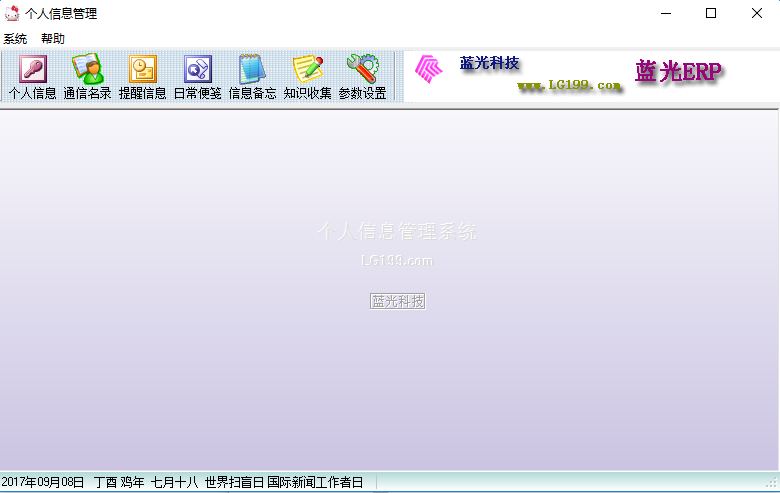Click the www.LG199.com banner link
This screenshot has width=780, height=493.
point(569,86)
